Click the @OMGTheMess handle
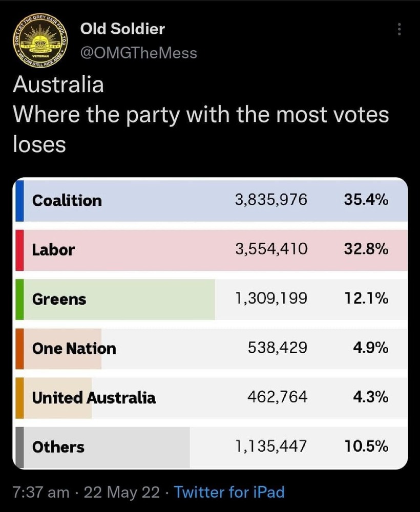The image size is (420, 512). 138,52
